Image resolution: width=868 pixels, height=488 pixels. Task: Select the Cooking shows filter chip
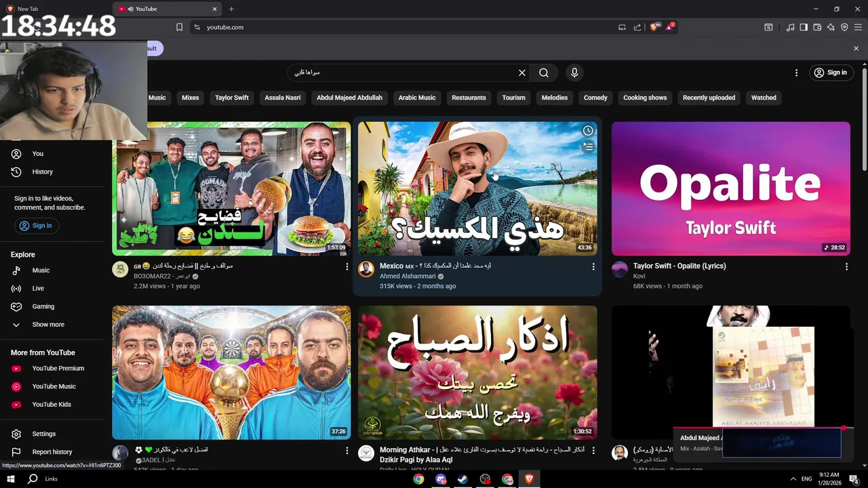click(x=645, y=98)
